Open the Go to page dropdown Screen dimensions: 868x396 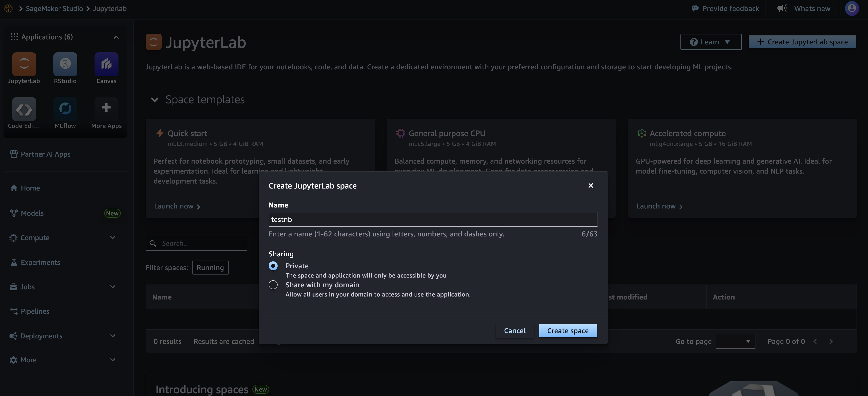coord(736,341)
